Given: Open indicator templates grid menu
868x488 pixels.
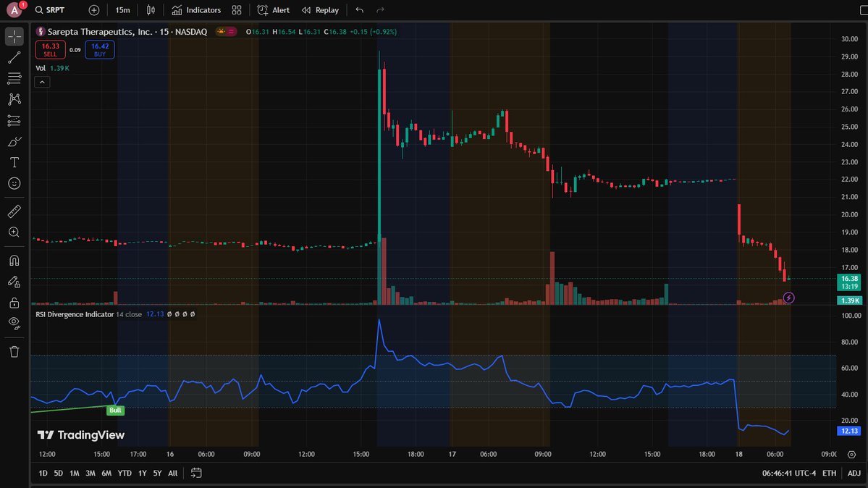Looking at the screenshot, I should tap(237, 10).
